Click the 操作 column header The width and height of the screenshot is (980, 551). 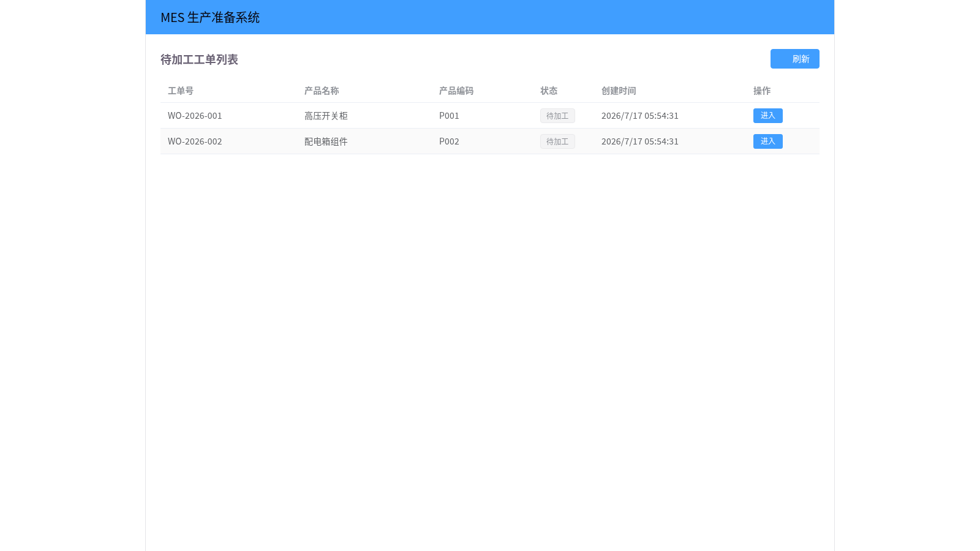[x=762, y=91]
